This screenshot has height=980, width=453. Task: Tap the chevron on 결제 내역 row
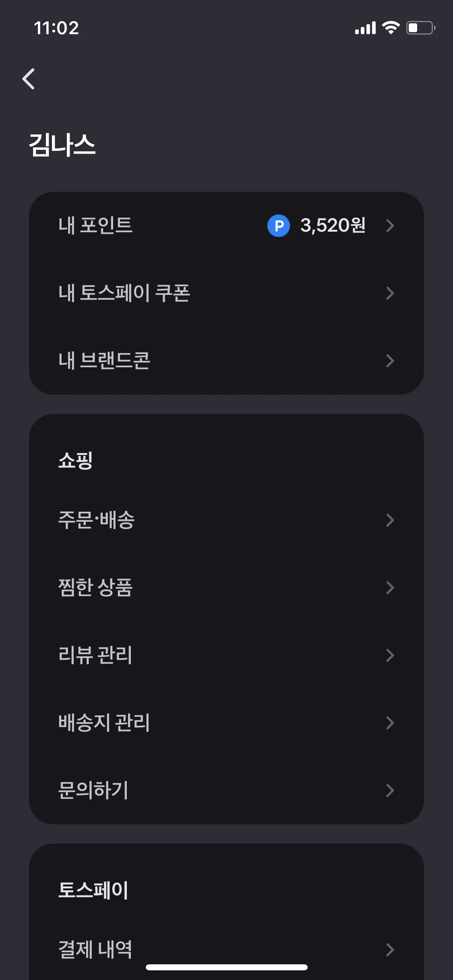pos(390,950)
